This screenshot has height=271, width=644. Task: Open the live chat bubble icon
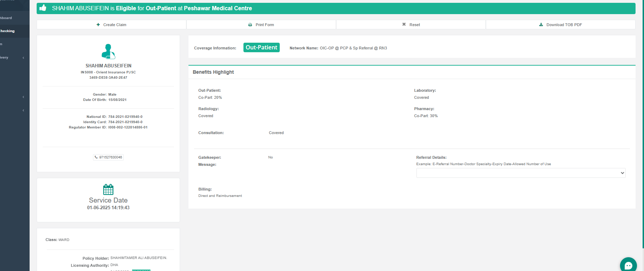628,265
